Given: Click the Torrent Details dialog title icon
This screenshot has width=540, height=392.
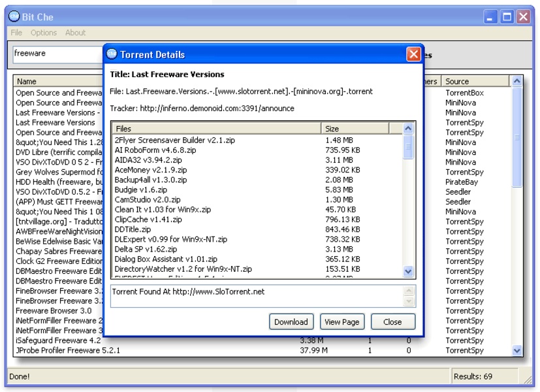Looking at the screenshot, I should [112, 54].
